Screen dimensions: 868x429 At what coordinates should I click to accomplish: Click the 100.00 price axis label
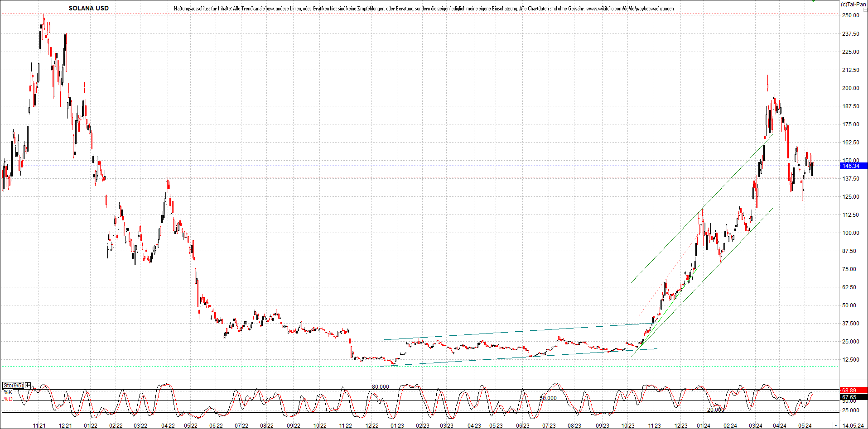[x=850, y=233]
